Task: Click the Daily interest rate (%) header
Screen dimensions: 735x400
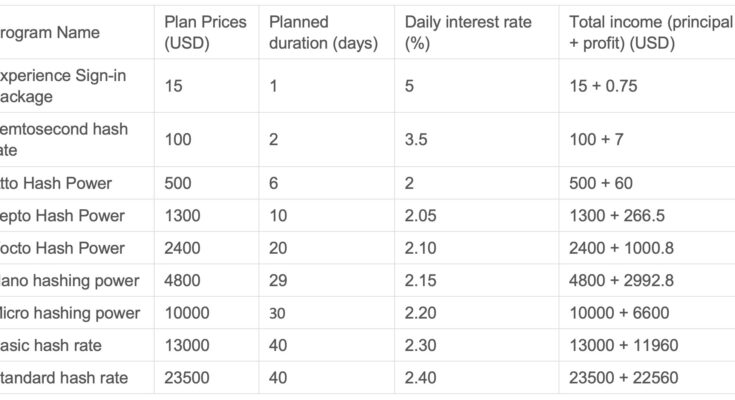Action: [468, 32]
